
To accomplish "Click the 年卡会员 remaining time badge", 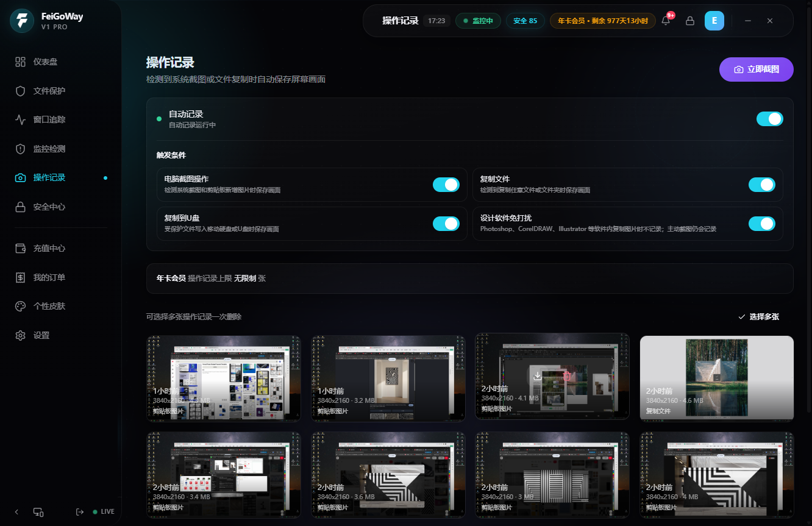I will click(603, 21).
